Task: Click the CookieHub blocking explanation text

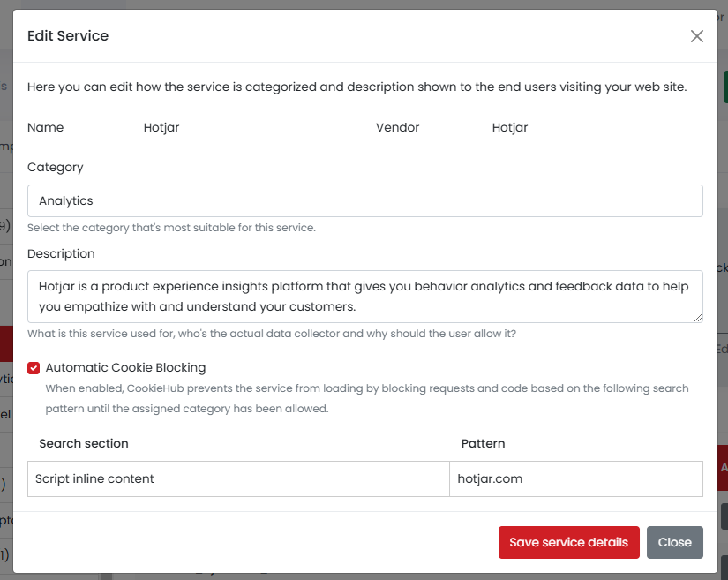Action: [366, 399]
